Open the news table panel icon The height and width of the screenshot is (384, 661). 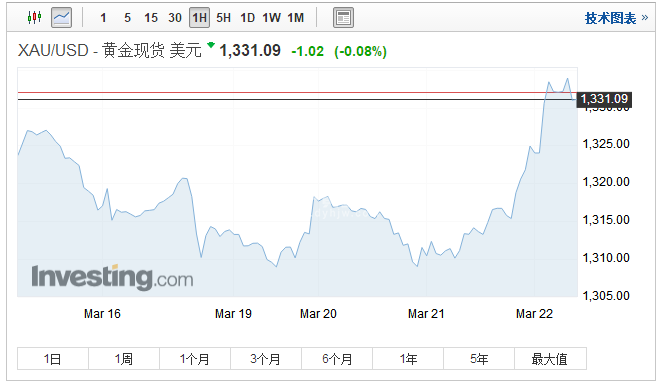pyautogui.click(x=343, y=18)
